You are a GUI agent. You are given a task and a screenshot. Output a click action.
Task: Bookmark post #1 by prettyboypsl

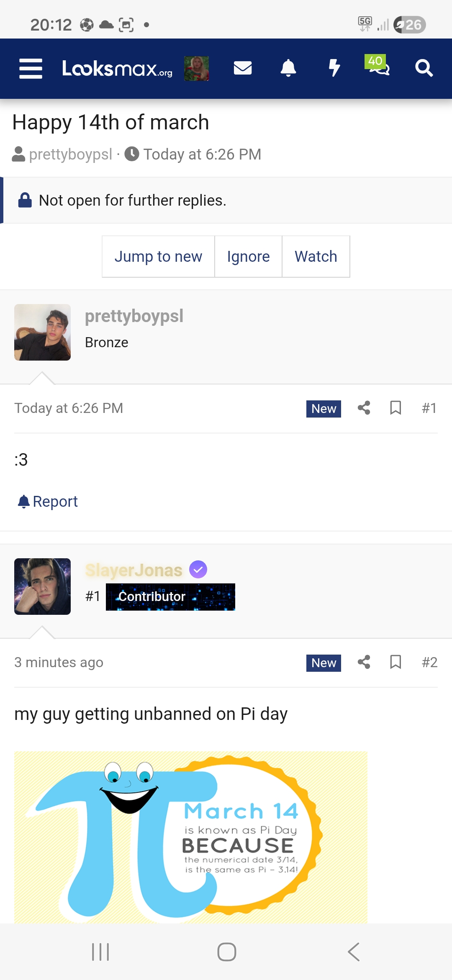[395, 408]
